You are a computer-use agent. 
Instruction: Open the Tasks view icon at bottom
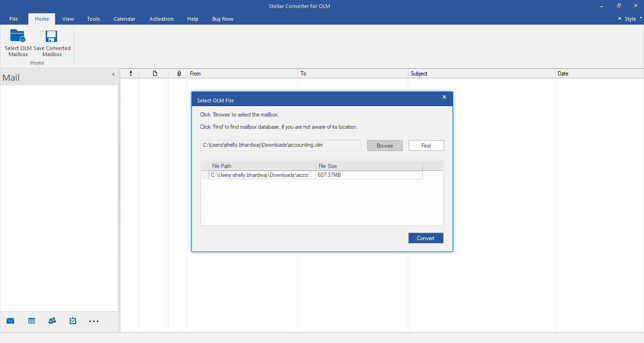coord(73,321)
